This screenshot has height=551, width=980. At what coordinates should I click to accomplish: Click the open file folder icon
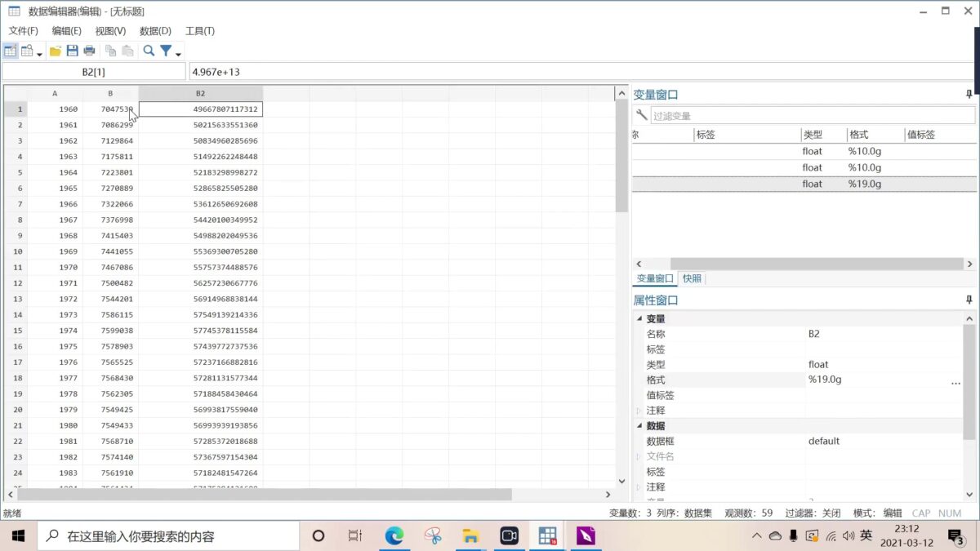[x=56, y=51]
